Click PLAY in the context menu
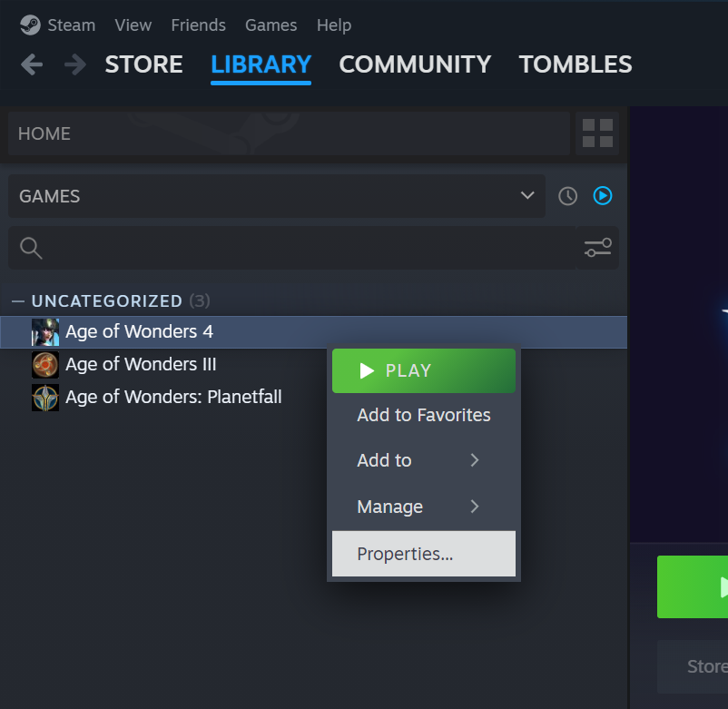This screenshot has height=709, width=728. (424, 370)
